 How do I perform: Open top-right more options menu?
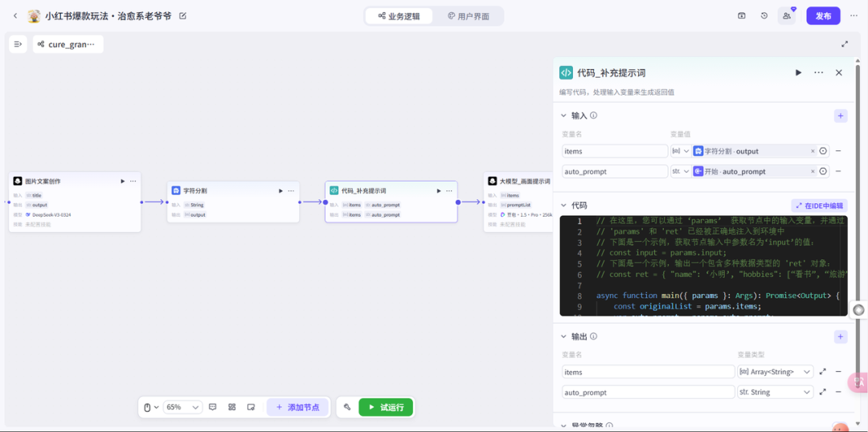(854, 15)
